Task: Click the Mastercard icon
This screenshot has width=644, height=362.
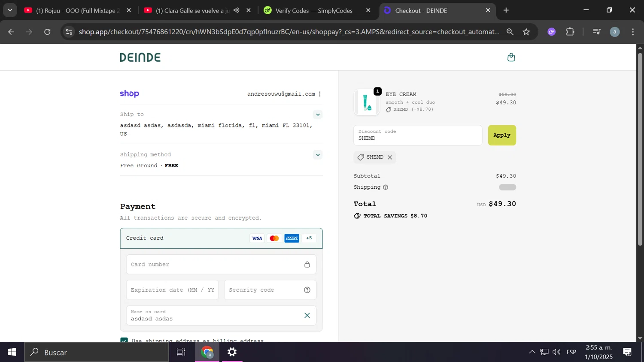Action: click(x=274, y=238)
